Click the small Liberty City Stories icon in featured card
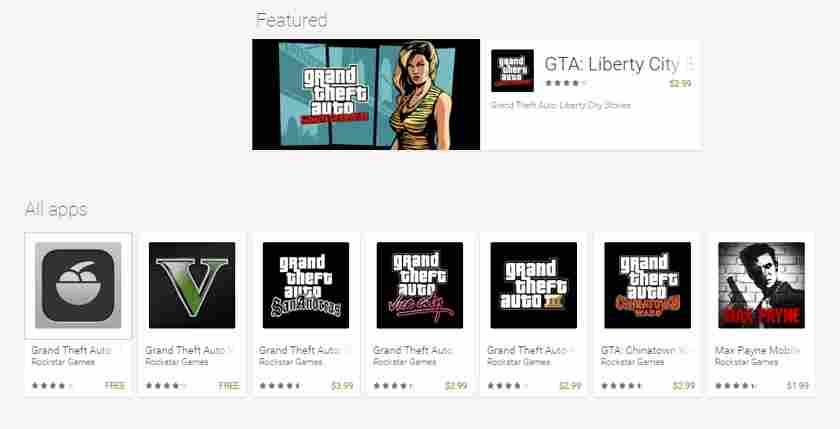 (x=513, y=71)
